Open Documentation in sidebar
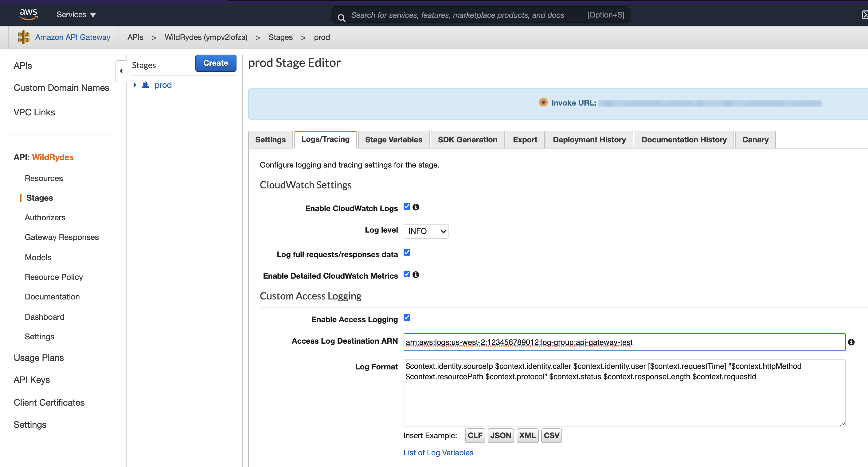The image size is (868, 467). click(52, 297)
